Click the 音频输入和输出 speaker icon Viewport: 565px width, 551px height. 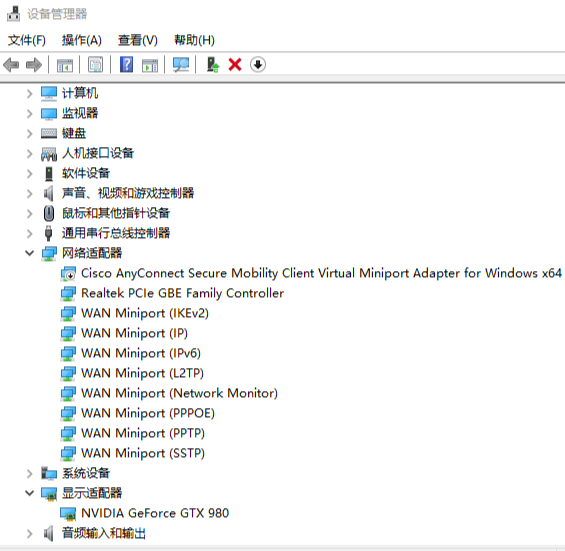49,533
